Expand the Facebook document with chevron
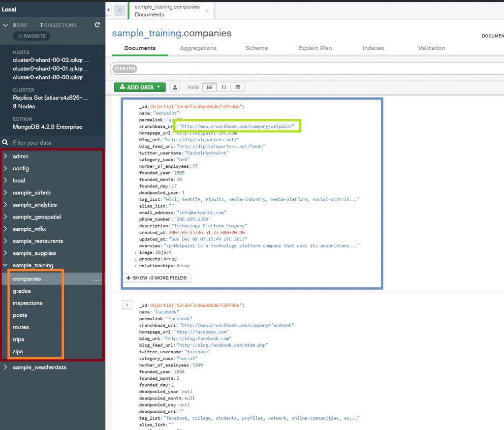504x430 pixels. (127, 305)
